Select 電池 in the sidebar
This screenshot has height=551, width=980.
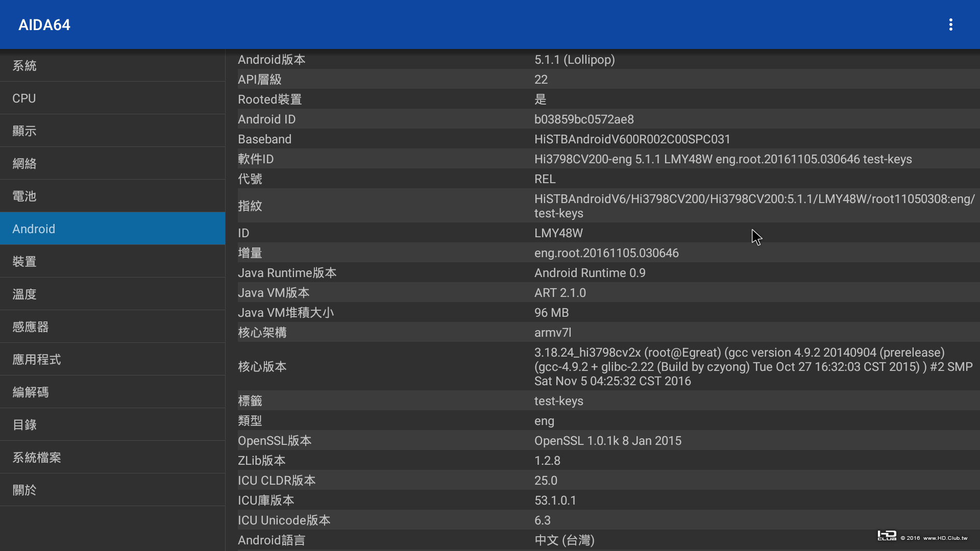(x=112, y=196)
